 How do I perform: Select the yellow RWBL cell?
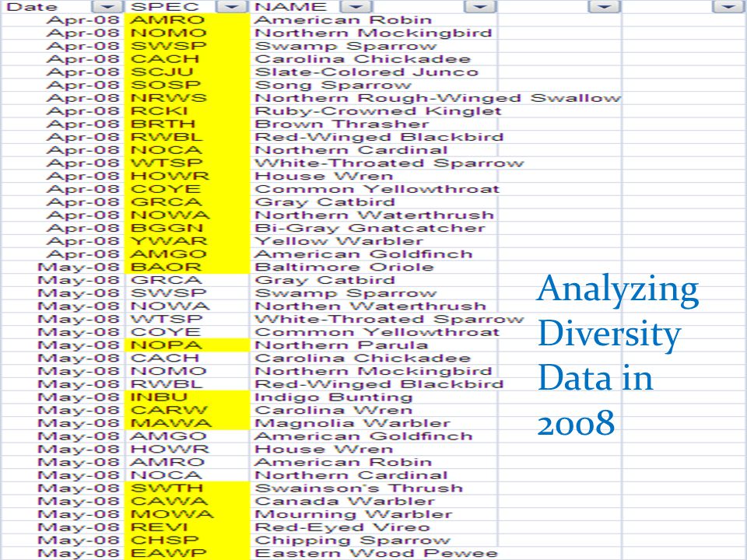(x=187, y=137)
